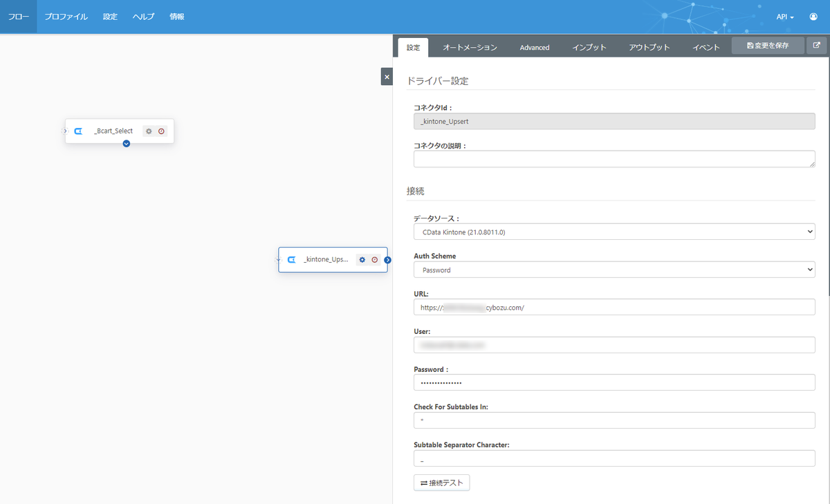
Task: Click the input arrow port on _Bcart_Select
Action: (x=65, y=131)
